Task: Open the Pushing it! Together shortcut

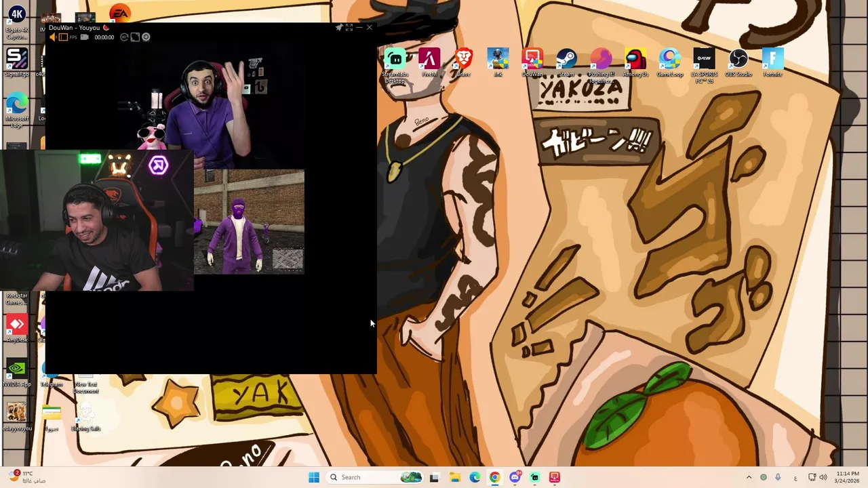Action: pyautogui.click(x=601, y=66)
